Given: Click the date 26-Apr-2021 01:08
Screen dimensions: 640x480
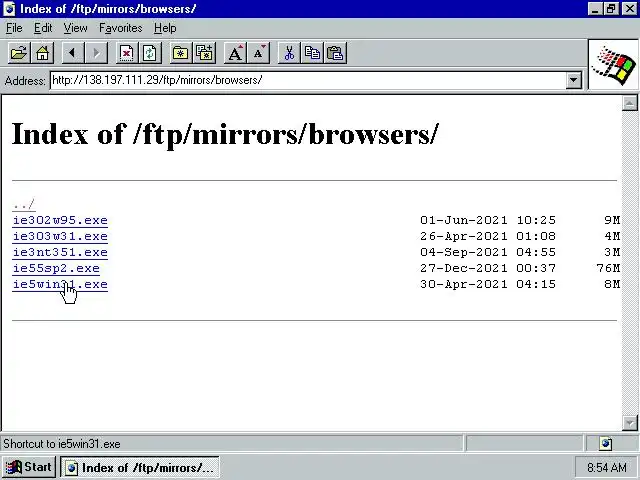Looking at the screenshot, I should click(x=488, y=236).
